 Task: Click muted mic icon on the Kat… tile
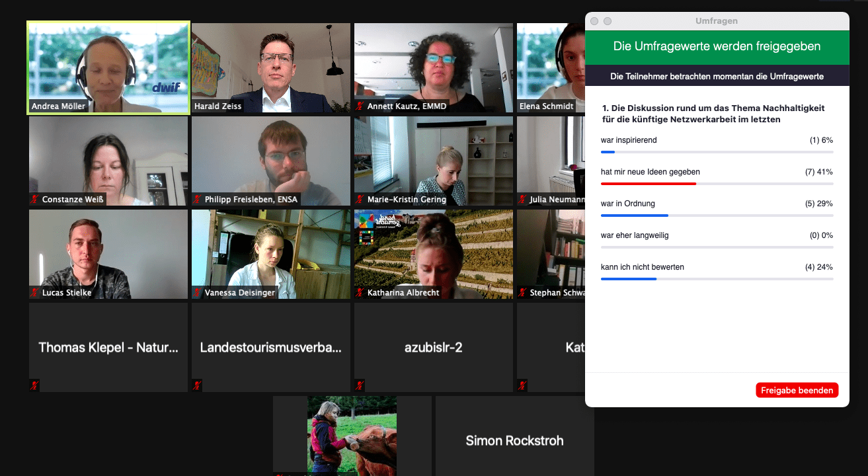522,385
